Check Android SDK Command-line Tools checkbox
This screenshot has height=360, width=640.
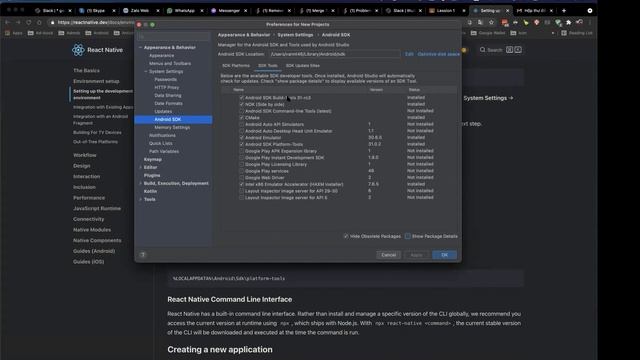pyautogui.click(x=242, y=111)
